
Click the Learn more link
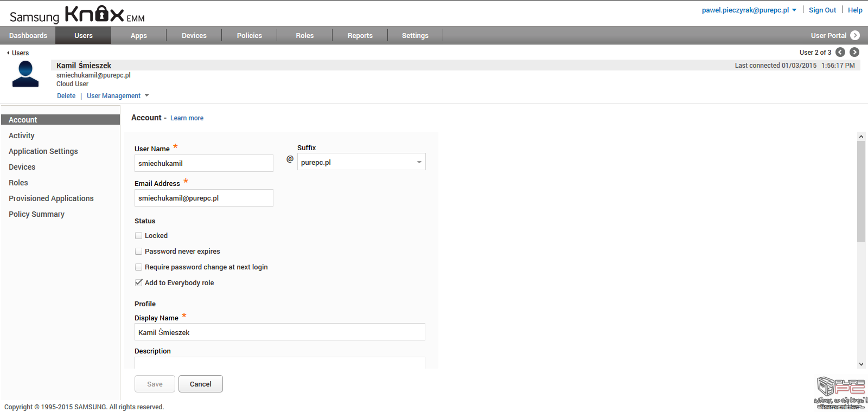click(x=187, y=118)
